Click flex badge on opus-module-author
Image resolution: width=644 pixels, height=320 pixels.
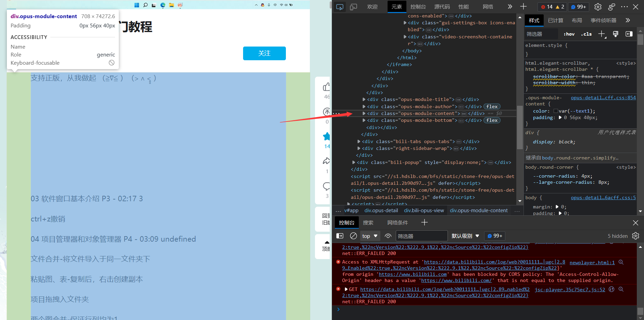(492, 107)
